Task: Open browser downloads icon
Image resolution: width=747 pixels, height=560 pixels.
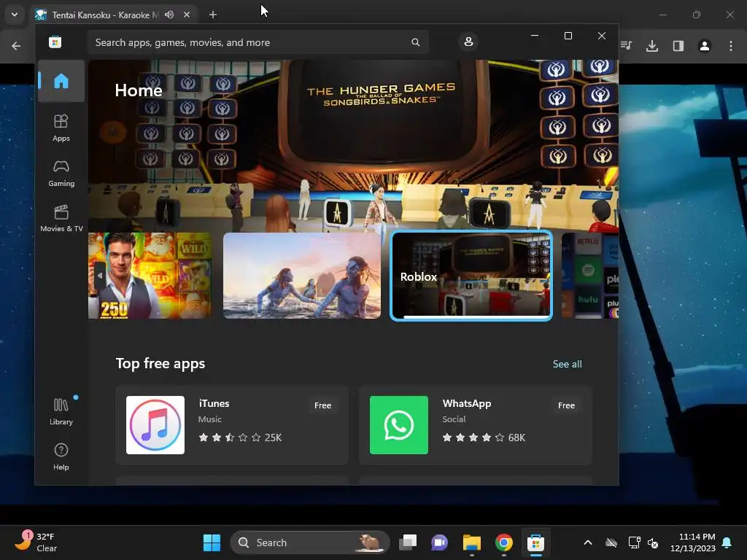Action: click(x=652, y=46)
